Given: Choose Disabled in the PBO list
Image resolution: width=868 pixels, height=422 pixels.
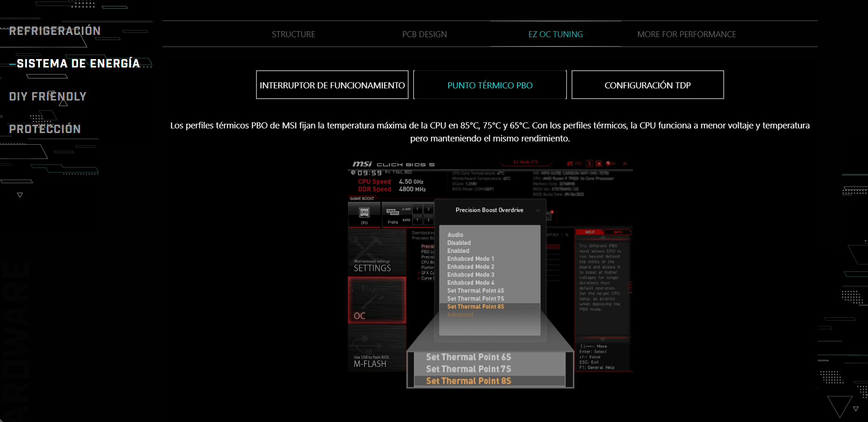Looking at the screenshot, I should tap(459, 243).
